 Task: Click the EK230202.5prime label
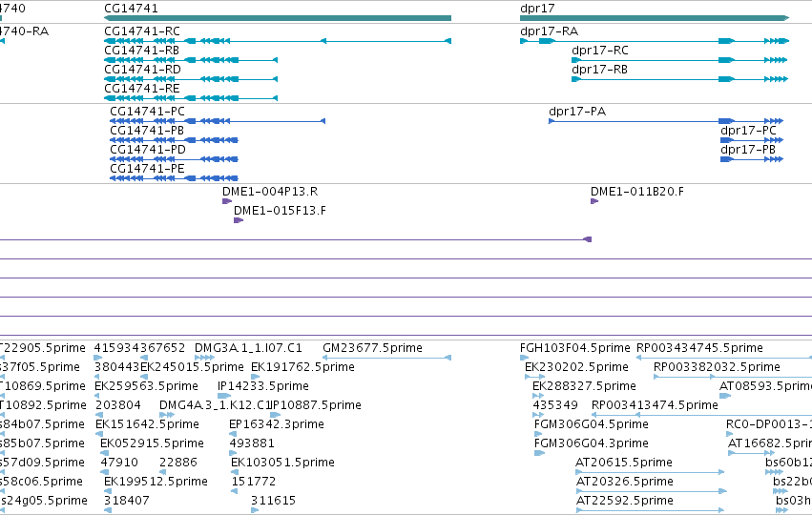(x=576, y=367)
